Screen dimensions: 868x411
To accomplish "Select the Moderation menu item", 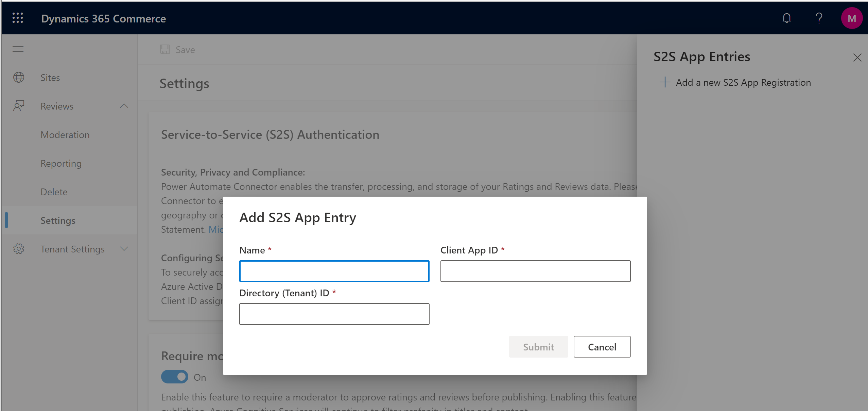I will 65,135.
